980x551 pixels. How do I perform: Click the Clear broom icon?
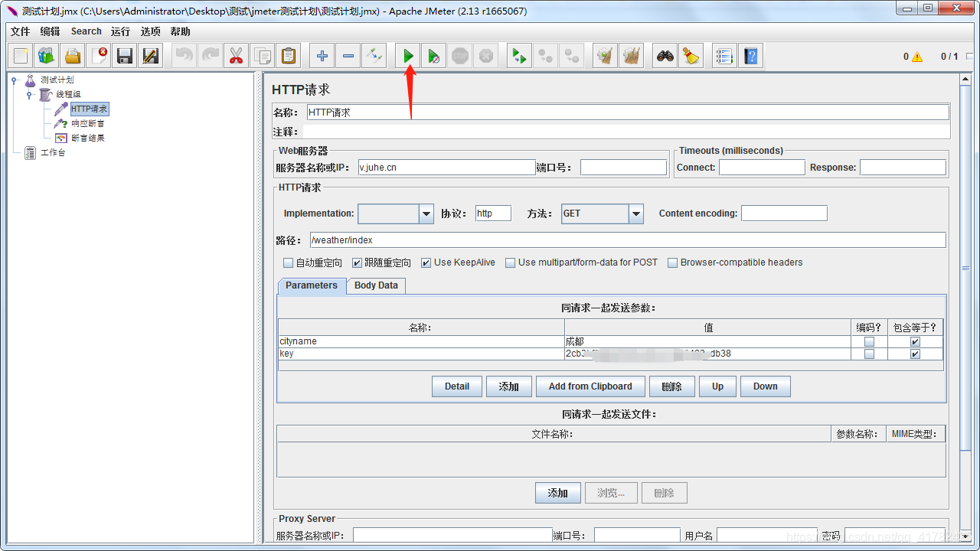click(606, 56)
